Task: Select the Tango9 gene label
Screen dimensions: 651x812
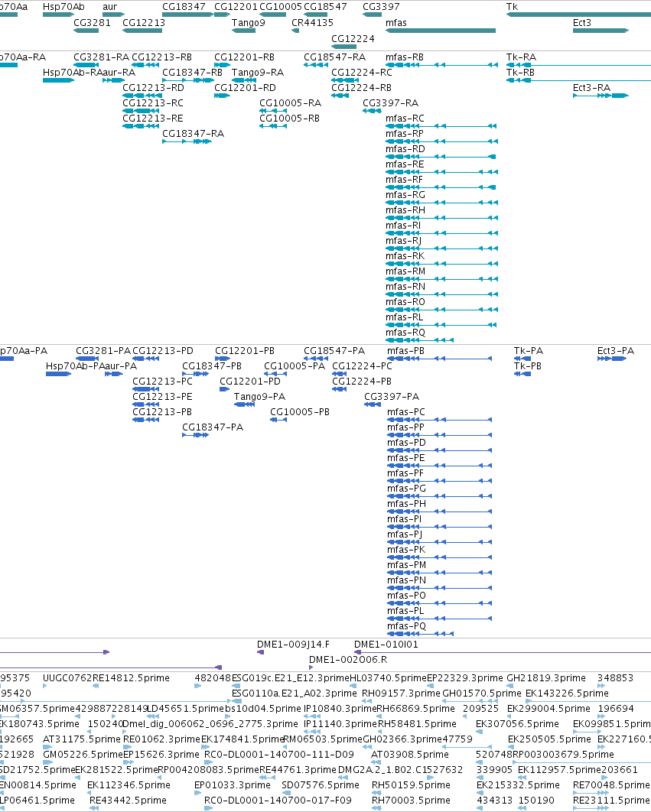Action: 249,23
